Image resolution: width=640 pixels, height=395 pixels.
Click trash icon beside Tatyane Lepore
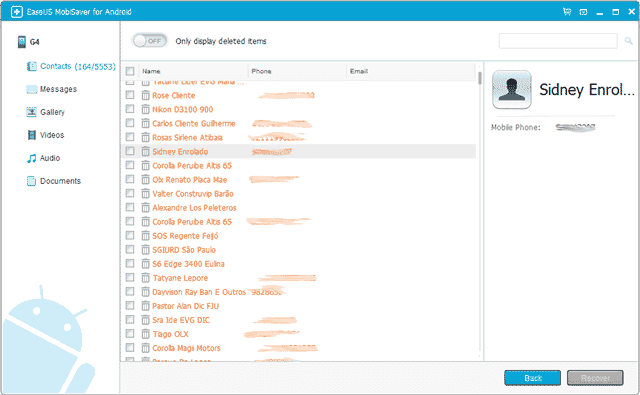145,278
